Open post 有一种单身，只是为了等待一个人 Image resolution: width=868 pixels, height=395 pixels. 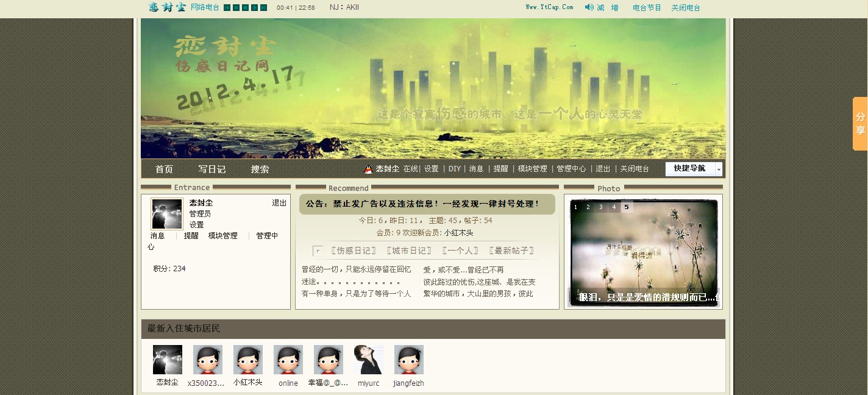pos(357,294)
